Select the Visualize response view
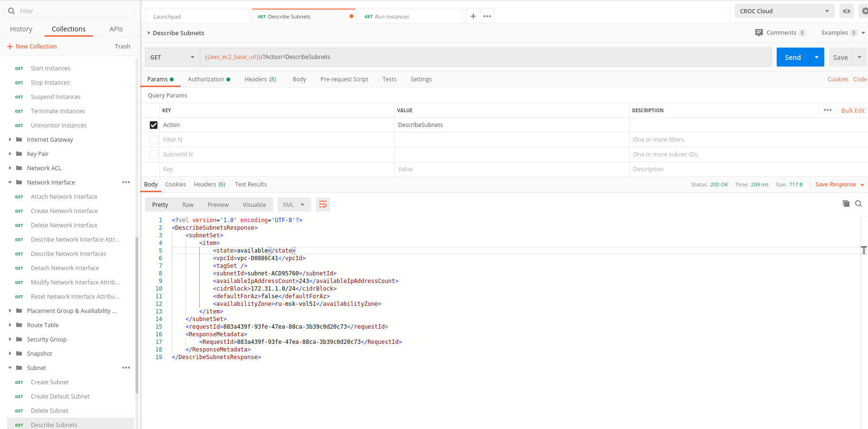 click(x=254, y=205)
